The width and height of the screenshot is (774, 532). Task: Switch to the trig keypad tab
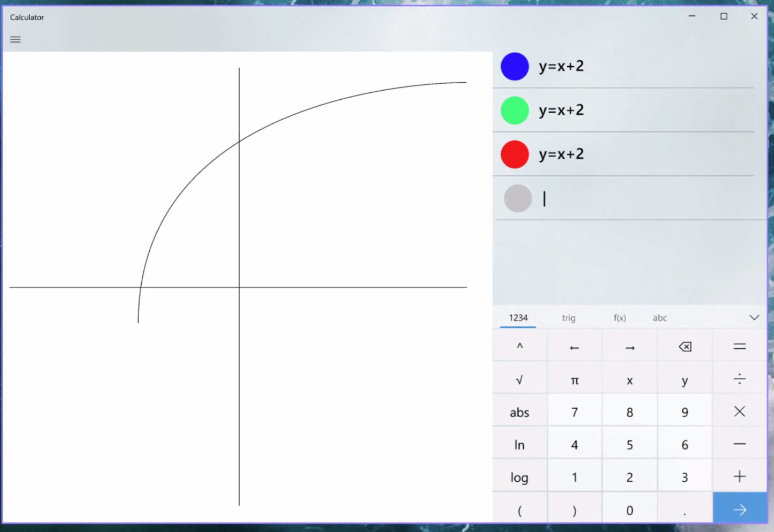coord(568,318)
